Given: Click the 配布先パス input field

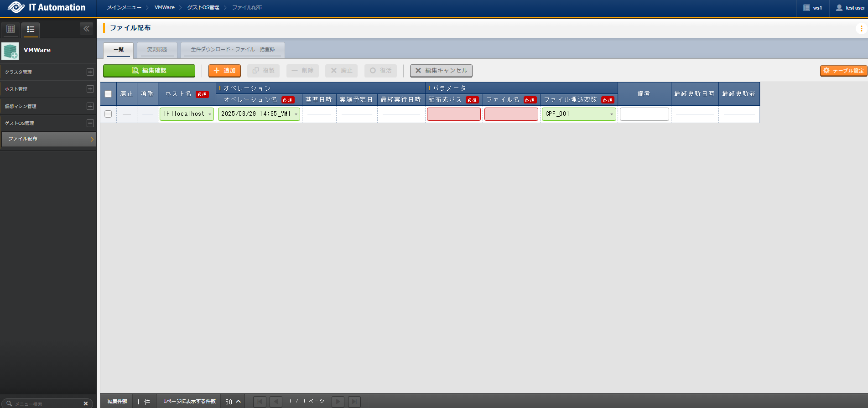Looking at the screenshot, I should (453, 114).
